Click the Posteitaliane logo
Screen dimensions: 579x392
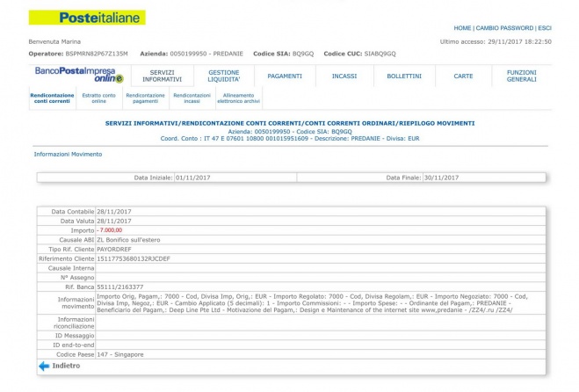pyautogui.click(x=87, y=18)
